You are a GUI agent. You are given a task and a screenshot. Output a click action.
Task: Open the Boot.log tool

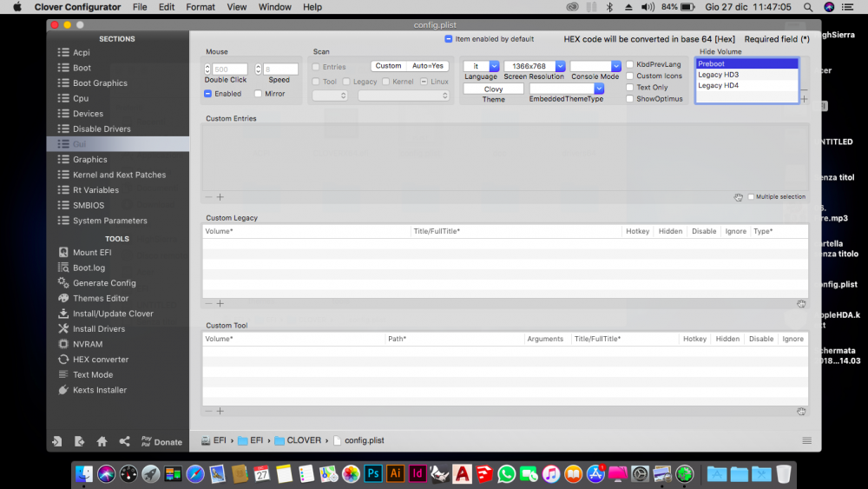click(x=89, y=268)
